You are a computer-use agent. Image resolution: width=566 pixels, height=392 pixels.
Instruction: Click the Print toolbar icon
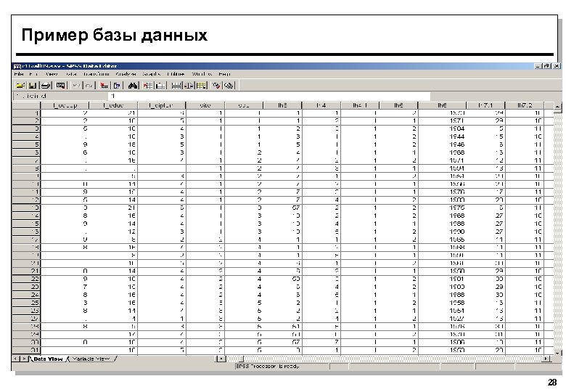coord(46,86)
